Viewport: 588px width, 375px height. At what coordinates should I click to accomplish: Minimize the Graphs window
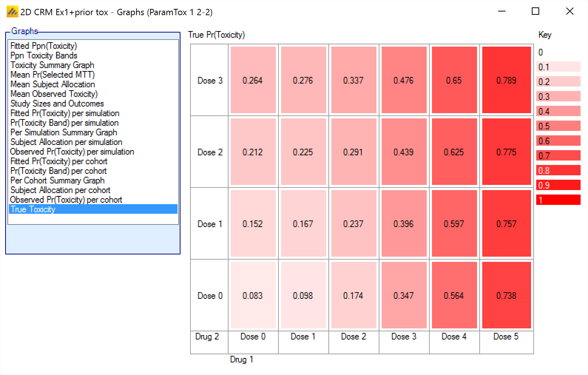pyautogui.click(x=502, y=11)
